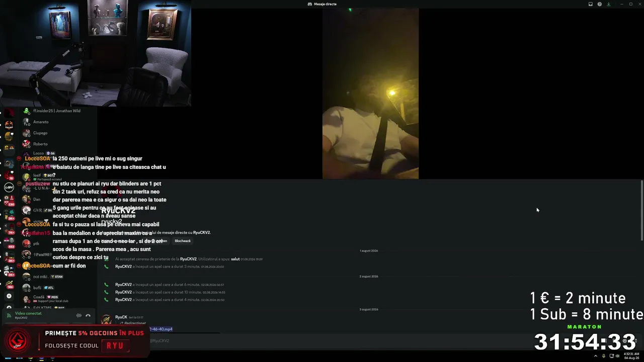644x362 pixels.
Task: Open Coadă direct message
Action: pyautogui.click(x=39, y=298)
